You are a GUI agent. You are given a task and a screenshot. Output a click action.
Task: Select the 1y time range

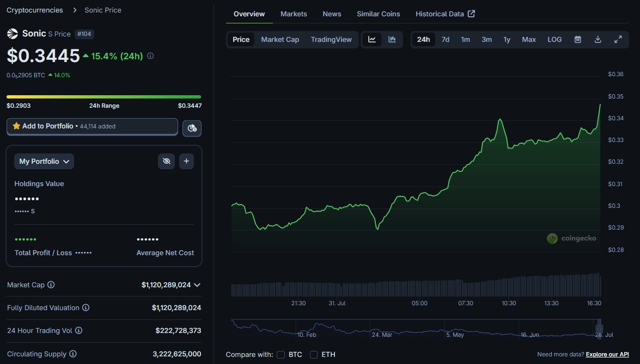tap(507, 40)
